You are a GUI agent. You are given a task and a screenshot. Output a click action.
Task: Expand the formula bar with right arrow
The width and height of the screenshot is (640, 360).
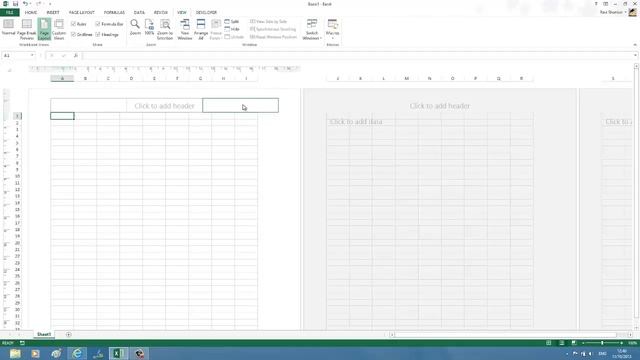(635, 56)
